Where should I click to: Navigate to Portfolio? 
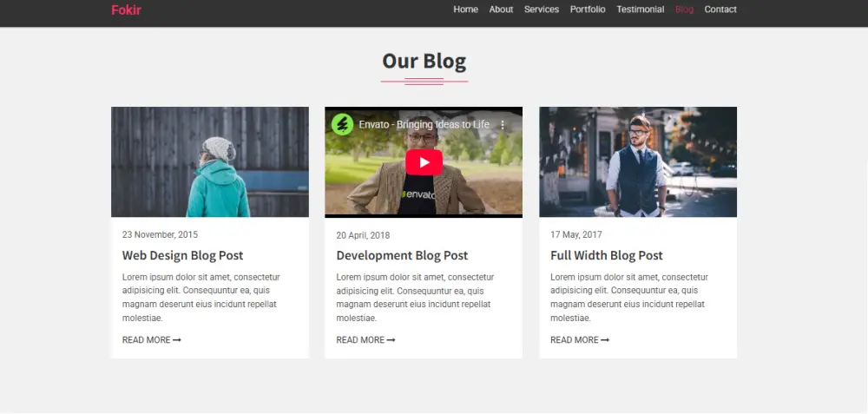click(x=588, y=10)
